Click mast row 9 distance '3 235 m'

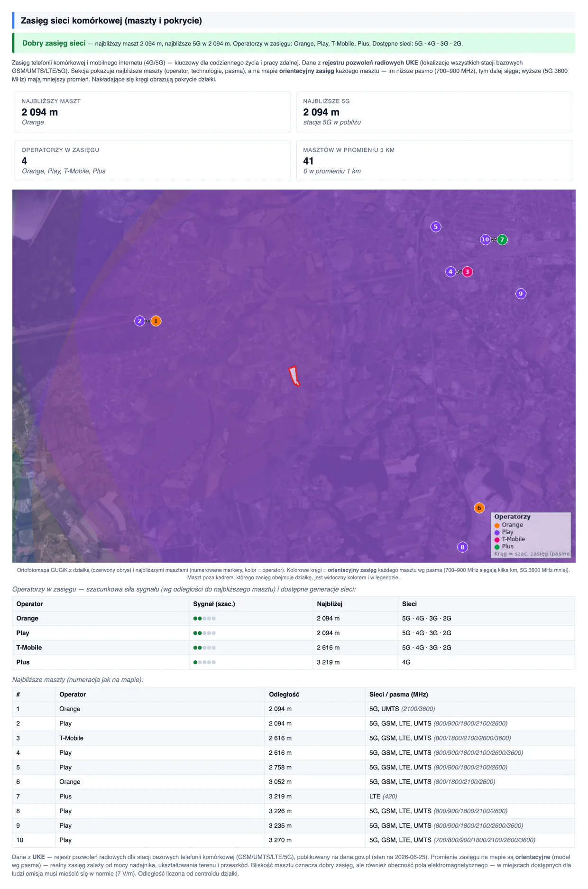(280, 825)
